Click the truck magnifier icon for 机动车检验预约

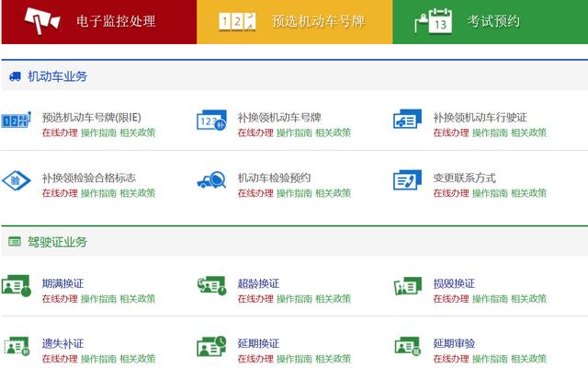211,180
